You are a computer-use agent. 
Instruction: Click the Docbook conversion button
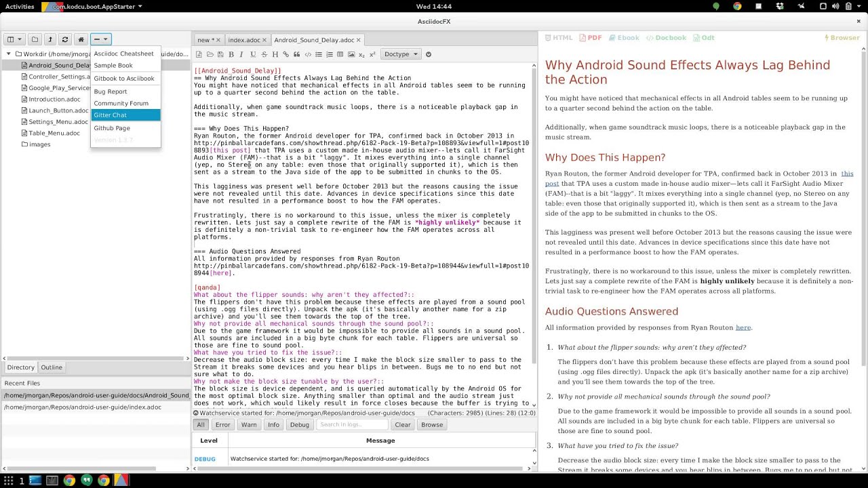666,38
